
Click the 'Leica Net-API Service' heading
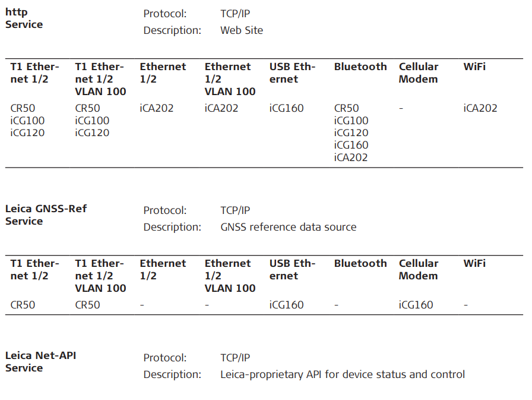coord(40,361)
